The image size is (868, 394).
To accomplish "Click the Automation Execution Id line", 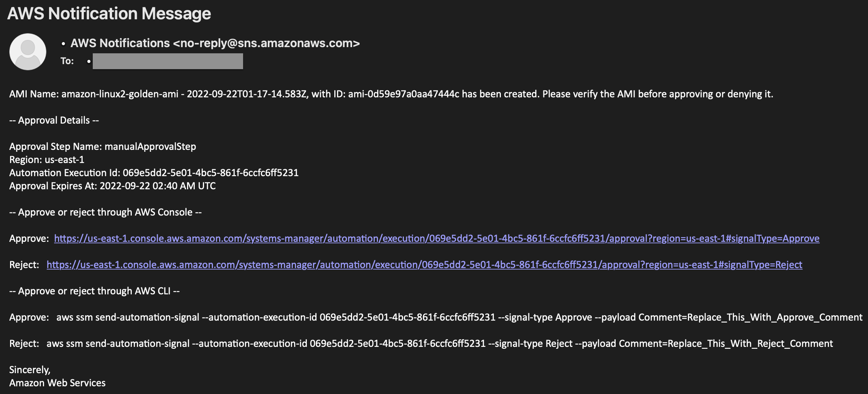I will point(154,173).
